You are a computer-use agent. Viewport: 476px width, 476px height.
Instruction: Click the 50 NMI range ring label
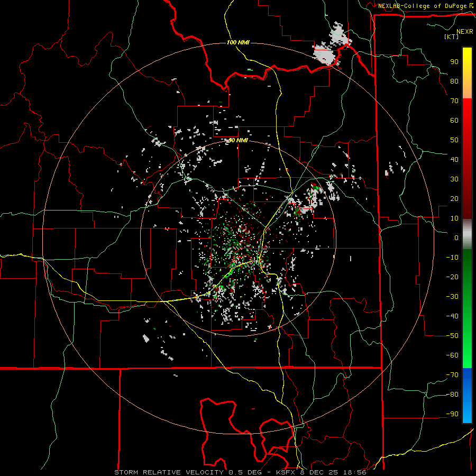tap(238, 140)
